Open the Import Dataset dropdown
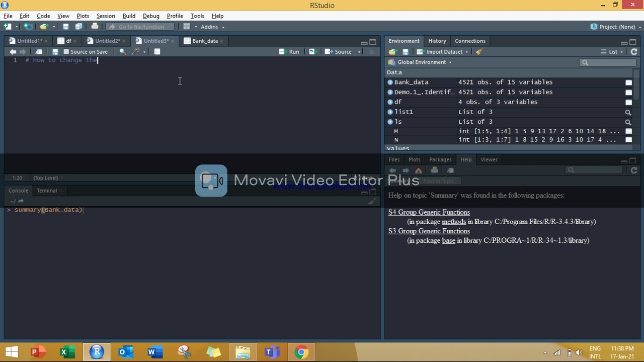The image size is (644, 362). 442,52
